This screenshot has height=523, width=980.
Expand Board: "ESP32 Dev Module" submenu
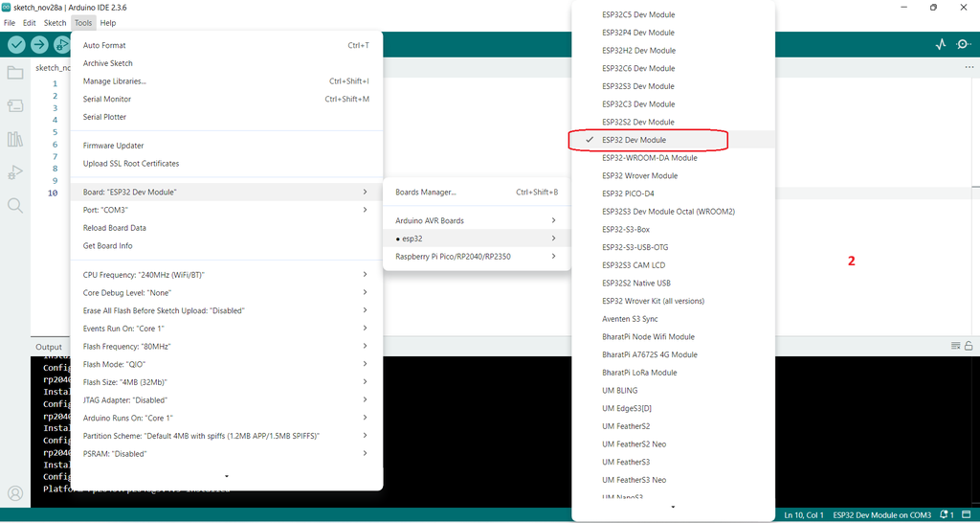[x=226, y=193]
